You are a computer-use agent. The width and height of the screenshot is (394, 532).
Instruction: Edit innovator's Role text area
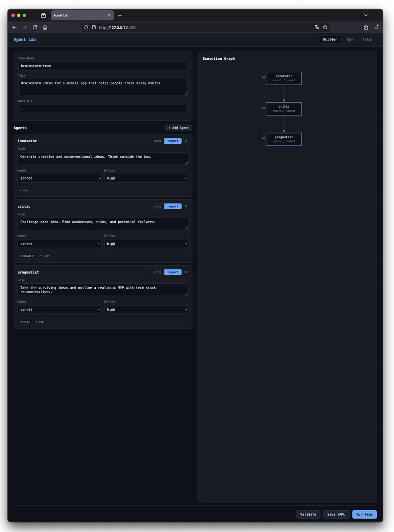pos(103,159)
